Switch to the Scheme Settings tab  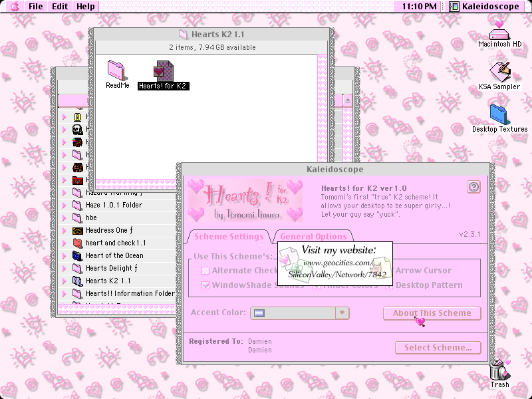pos(229,237)
